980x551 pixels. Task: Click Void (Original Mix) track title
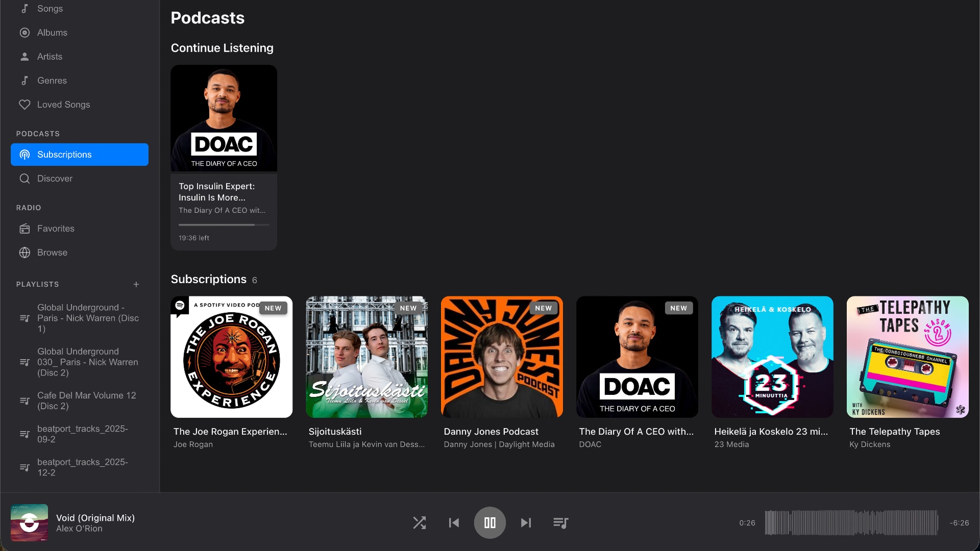coord(95,518)
